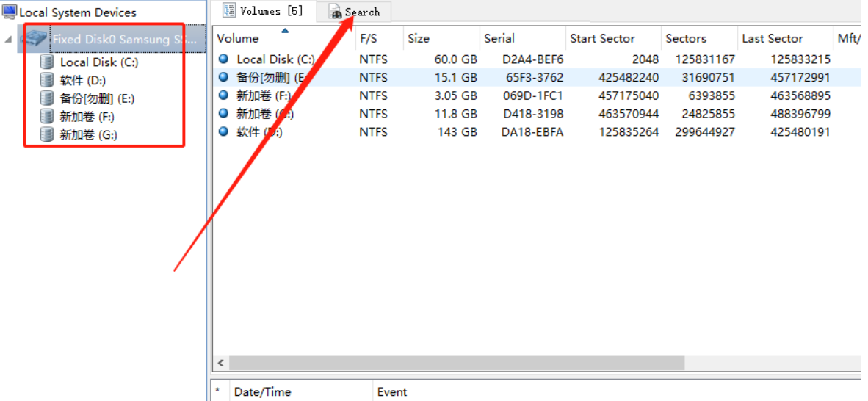Click sectors value 125831167

coord(705,59)
